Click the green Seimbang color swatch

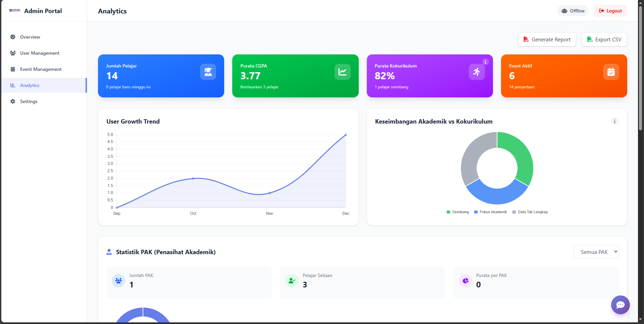[x=448, y=212]
